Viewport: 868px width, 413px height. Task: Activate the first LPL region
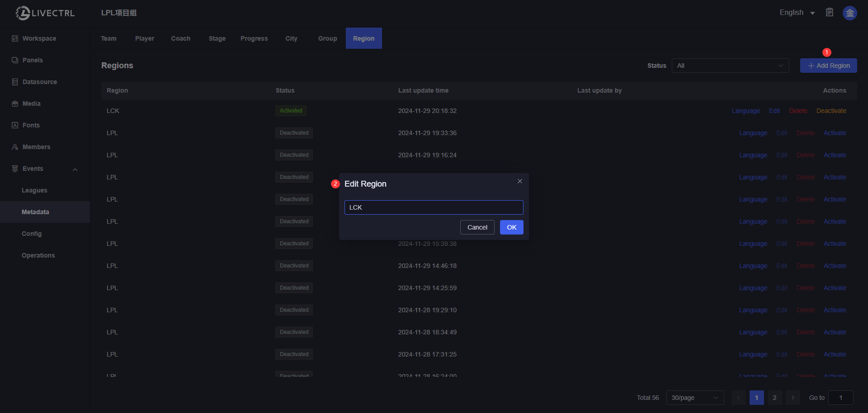[x=835, y=133]
